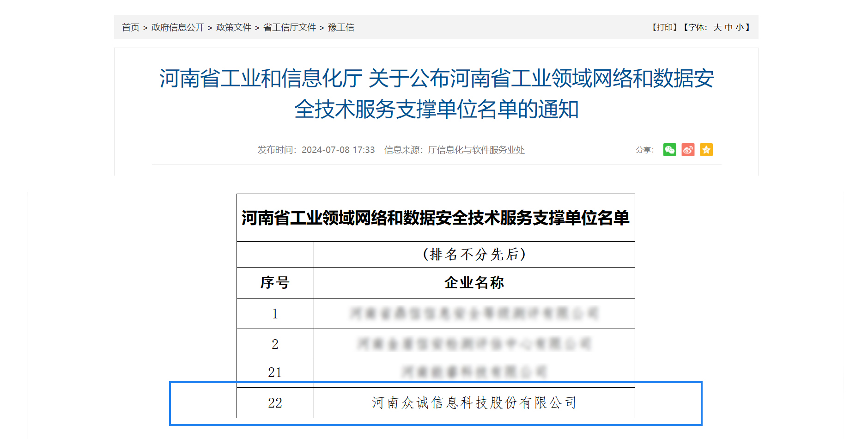Click 豫工信 breadcrumb item
The height and width of the screenshot is (439, 868).
click(x=341, y=28)
